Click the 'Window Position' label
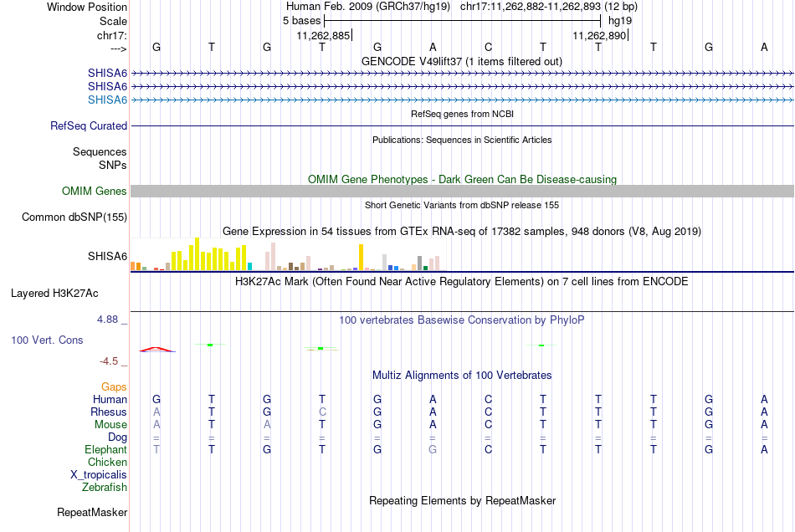 (x=87, y=7)
